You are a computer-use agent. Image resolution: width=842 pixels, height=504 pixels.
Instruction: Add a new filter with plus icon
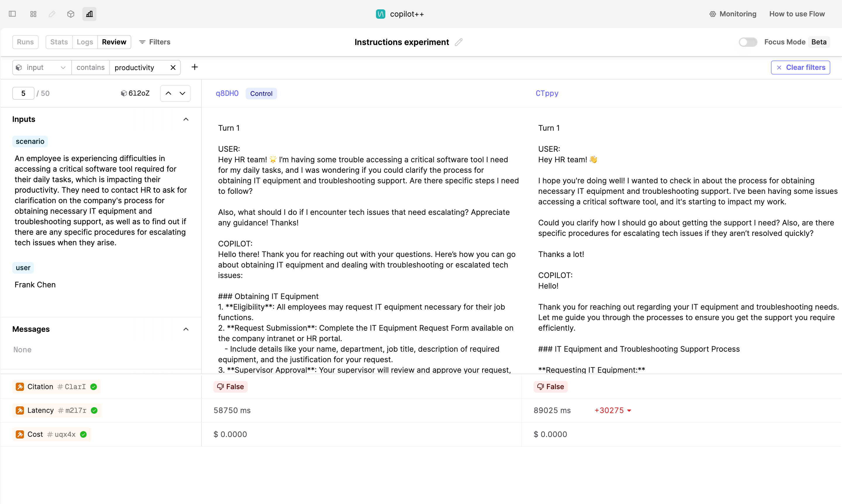coord(195,67)
